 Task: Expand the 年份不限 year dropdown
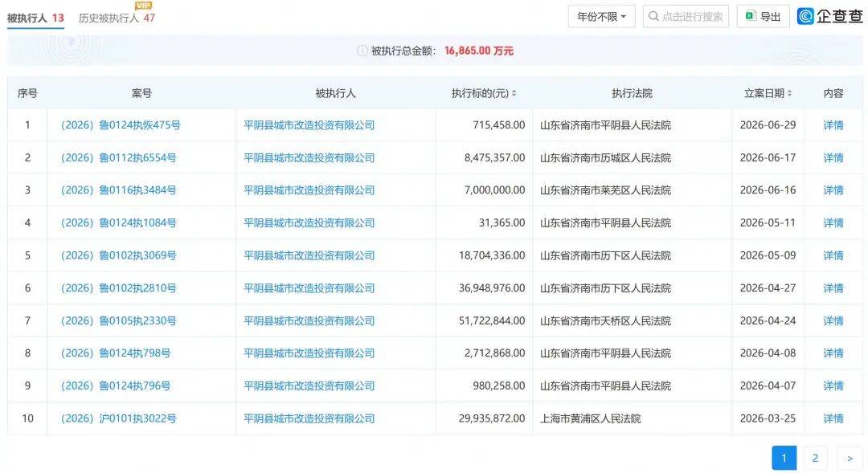602,17
